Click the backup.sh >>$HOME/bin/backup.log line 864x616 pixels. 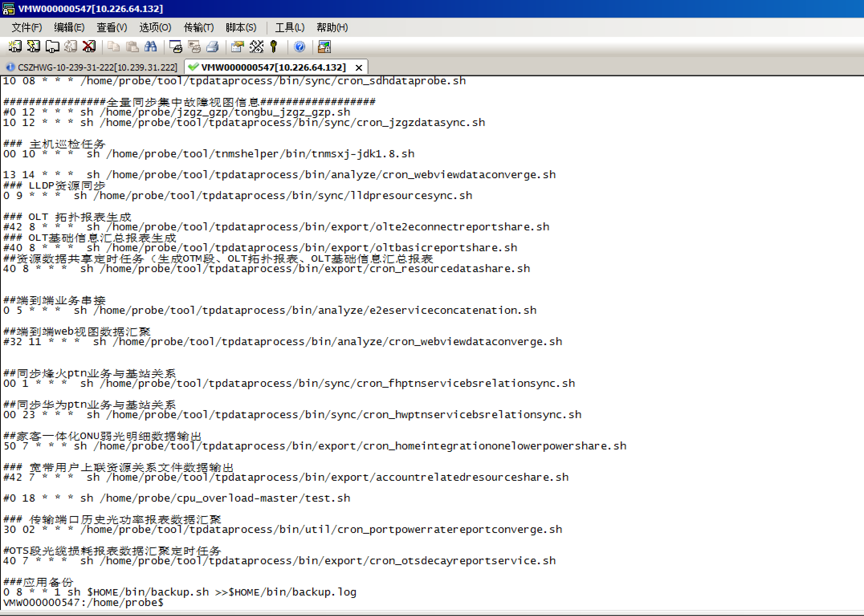pos(180,592)
